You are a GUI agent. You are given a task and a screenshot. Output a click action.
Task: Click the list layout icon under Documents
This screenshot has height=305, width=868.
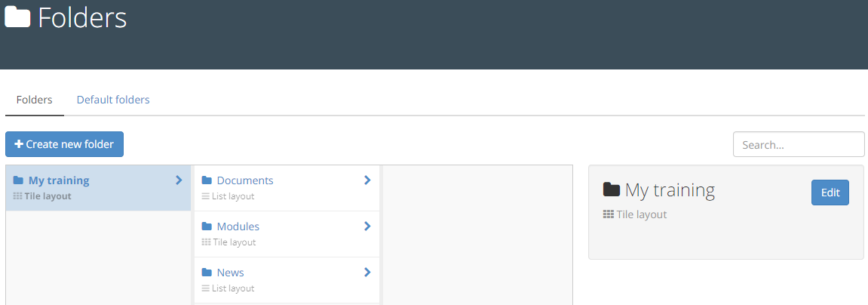pyautogui.click(x=206, y=196)
